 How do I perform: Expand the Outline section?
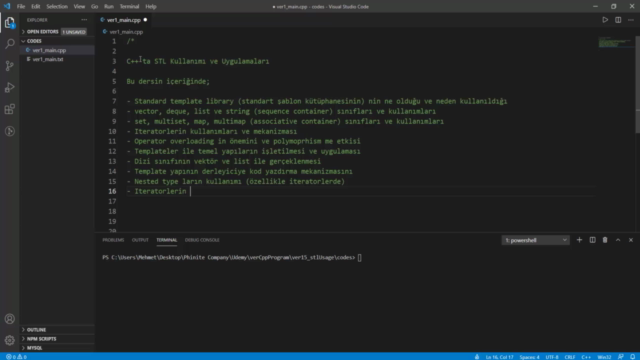[36, 329]
